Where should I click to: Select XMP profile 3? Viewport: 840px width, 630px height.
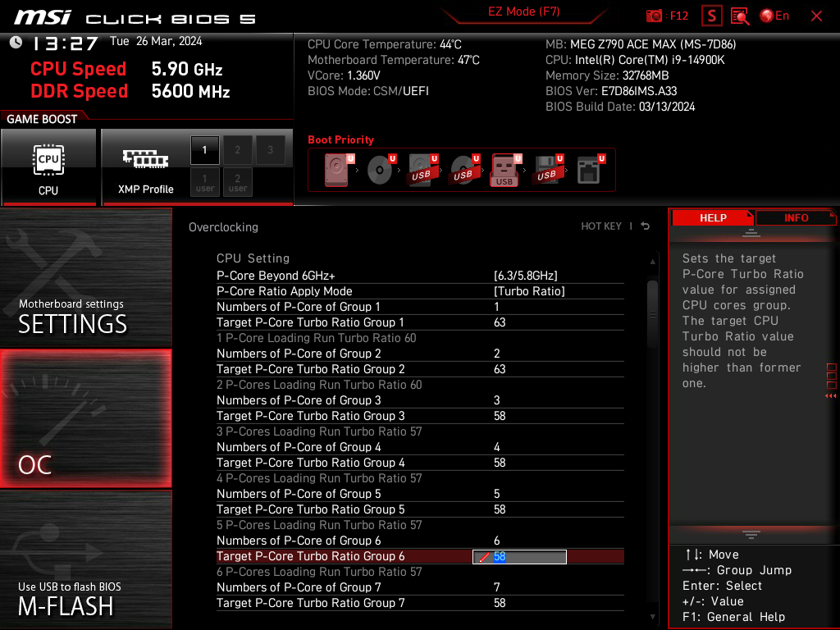[x=270, y=150]
